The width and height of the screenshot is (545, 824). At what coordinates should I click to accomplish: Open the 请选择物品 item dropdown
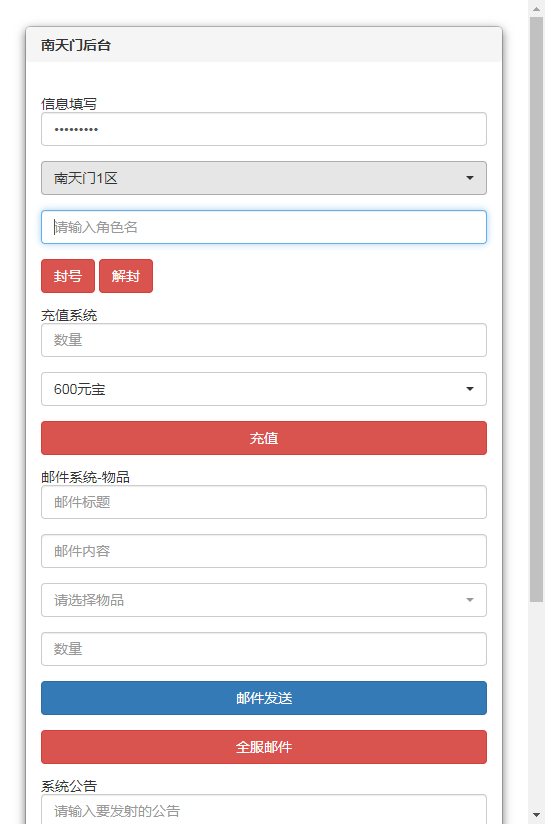[x=264, y=600]
